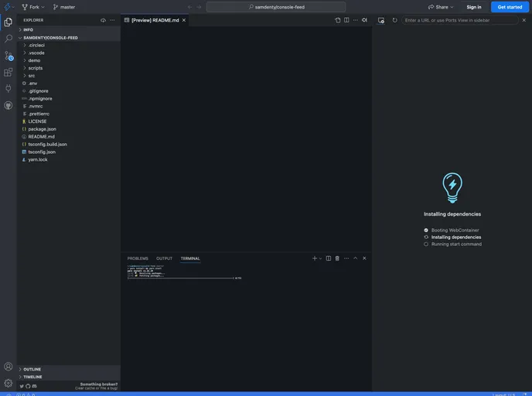
Task: Open the README.md file
Action: [x=69, y=137]
